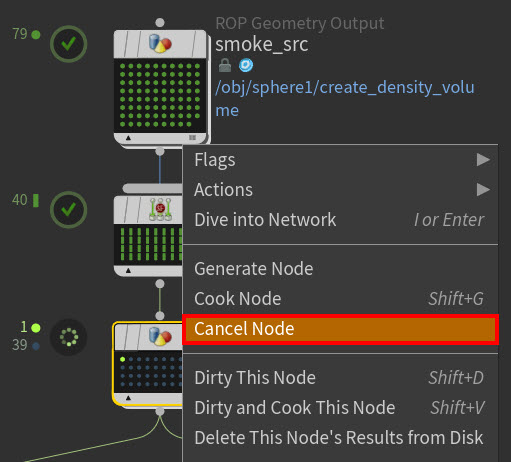Toggle the small triangle flag on smoke_src node
Viewport: 511px width, 462px height.
[x=128, y=137]
